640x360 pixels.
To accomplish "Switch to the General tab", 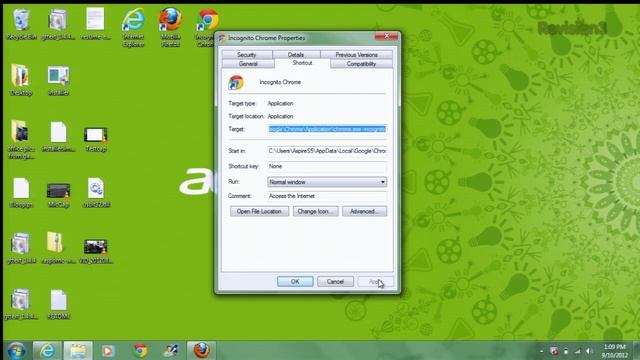I will pos(248,64).
